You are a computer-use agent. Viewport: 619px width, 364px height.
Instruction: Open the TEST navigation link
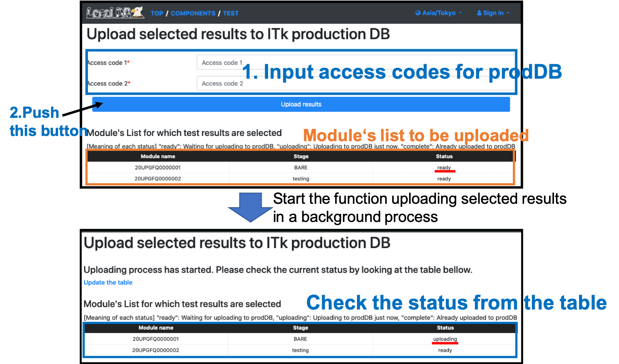(231, 13)
